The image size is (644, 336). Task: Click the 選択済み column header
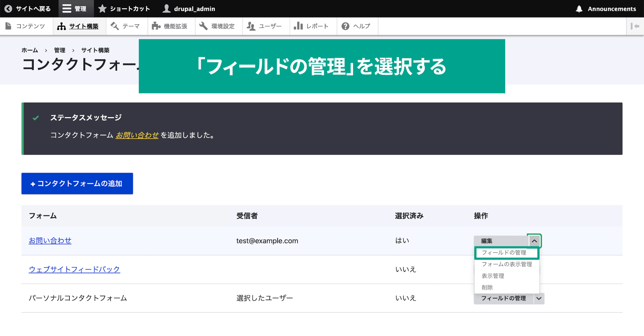[409, 216]
